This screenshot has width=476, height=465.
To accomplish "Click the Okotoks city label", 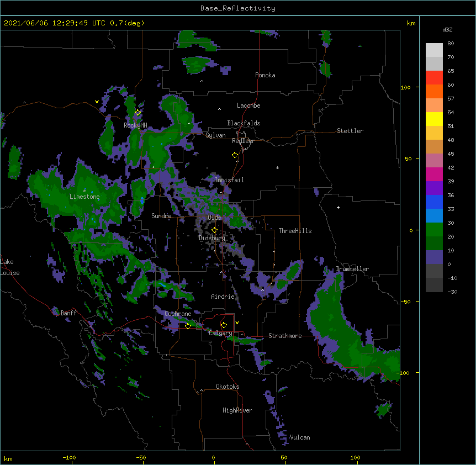I will pos(228,387).
